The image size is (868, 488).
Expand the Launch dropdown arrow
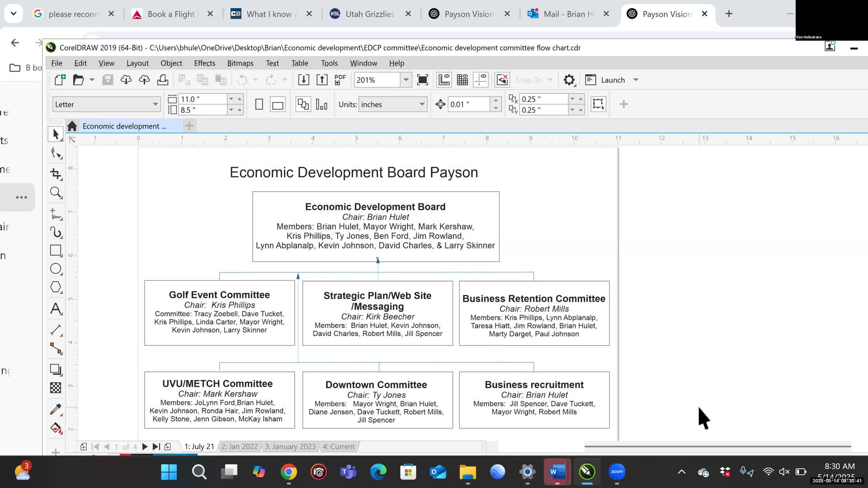636,80
